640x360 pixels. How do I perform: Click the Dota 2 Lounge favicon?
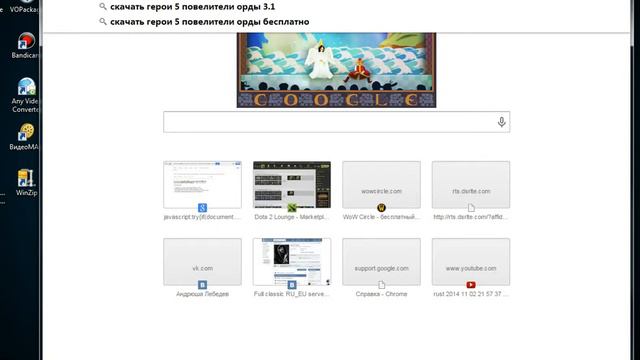292,208
